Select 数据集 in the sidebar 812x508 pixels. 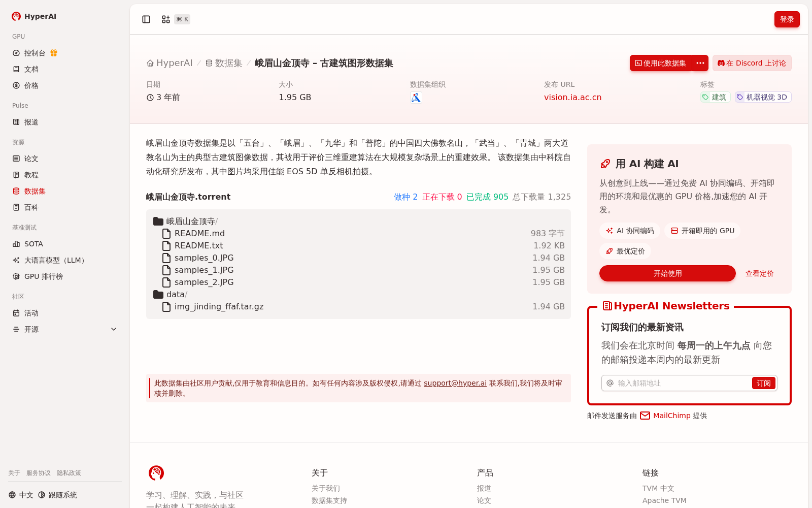35,191
